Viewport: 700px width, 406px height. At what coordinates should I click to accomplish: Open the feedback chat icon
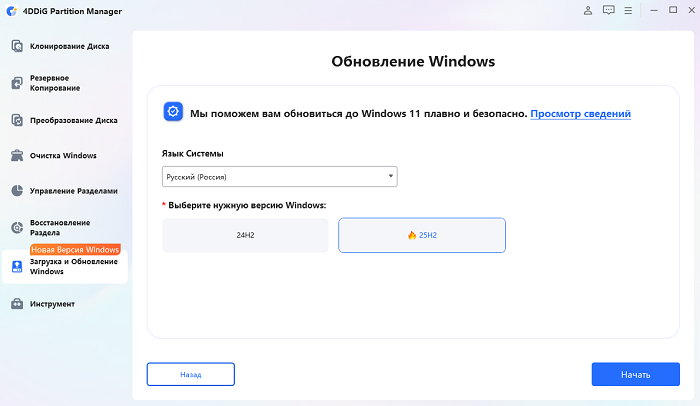pos(608,10)
